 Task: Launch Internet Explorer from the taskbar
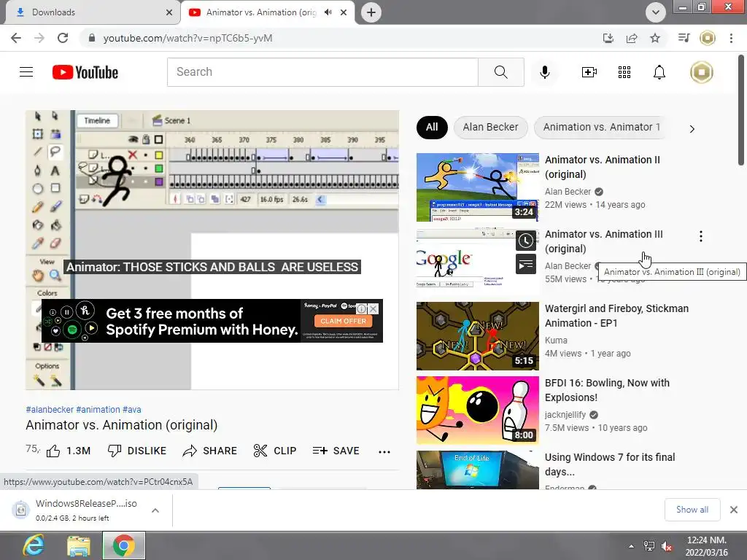point(34,545)
